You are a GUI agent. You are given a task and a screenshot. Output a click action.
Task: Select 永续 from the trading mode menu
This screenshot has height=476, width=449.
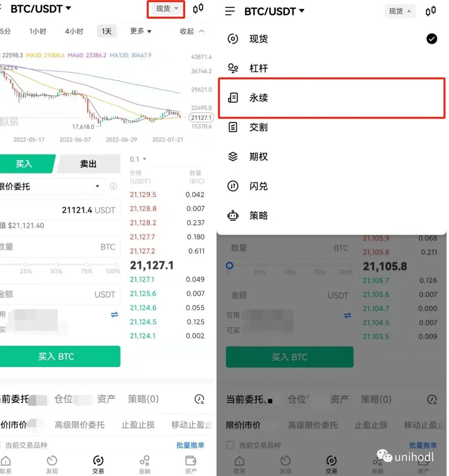coord(332,98)
